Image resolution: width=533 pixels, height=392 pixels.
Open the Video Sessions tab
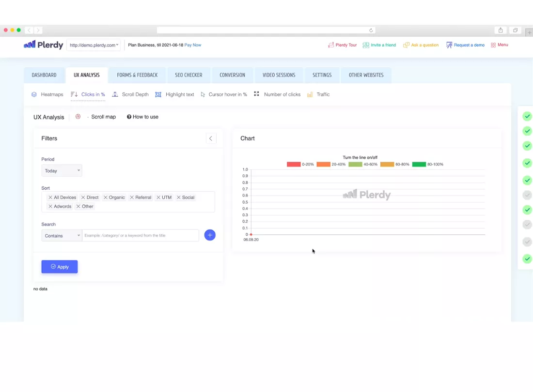click(x=279, y=75)
